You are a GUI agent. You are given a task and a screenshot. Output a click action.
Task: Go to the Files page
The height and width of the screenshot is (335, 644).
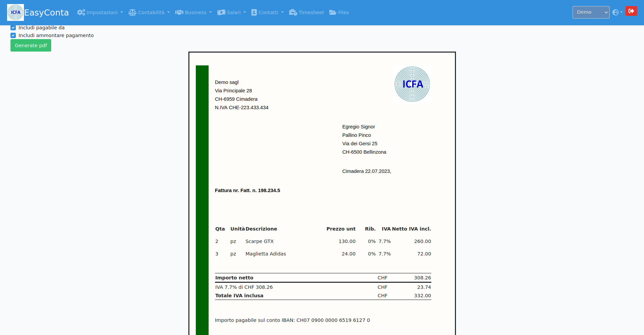[x=339, y=12]
